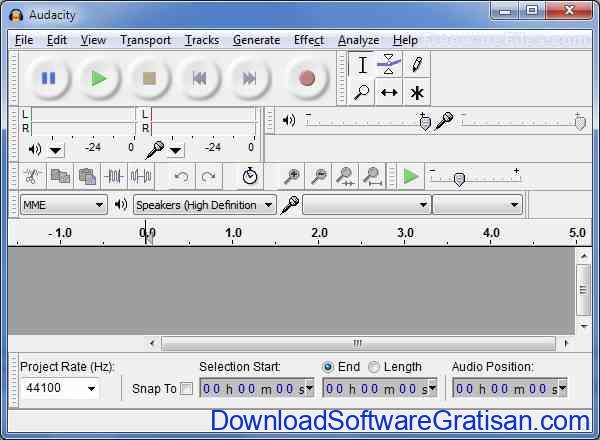This screenshot has width=600, height=440.
Task: Click the Selection Start time field
Action: pos(253,389)
